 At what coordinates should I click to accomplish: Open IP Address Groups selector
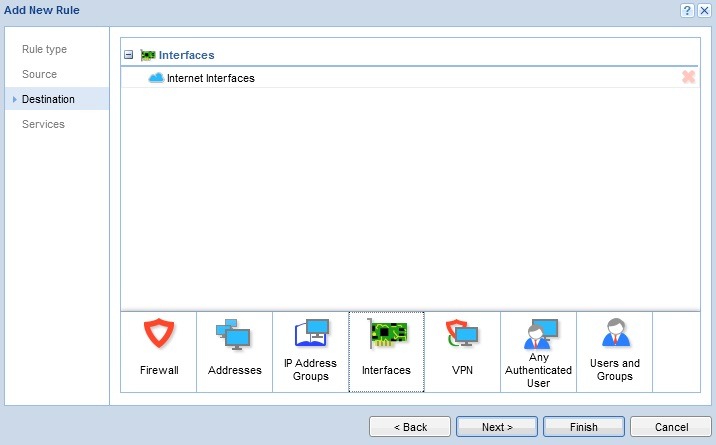[x=310, y=335]
